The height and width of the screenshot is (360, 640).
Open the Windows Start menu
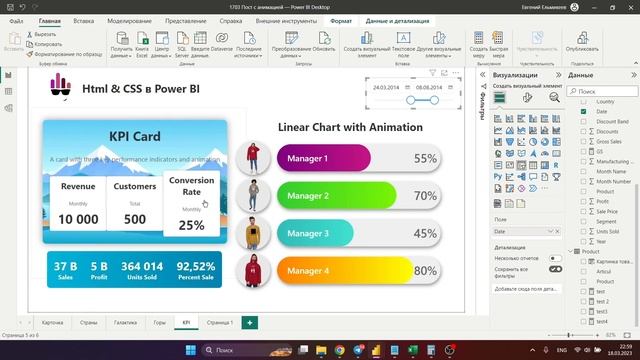[x=191, y=350]
